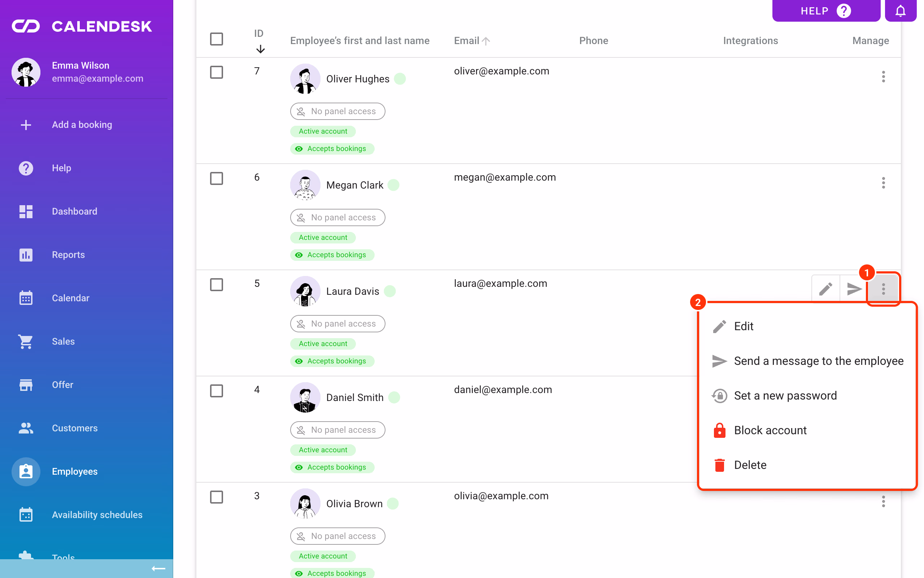Viewport: 924px width, 578px height.
Task: Open the three-dot menu for Megan Clark
Action: click(883, 183)
